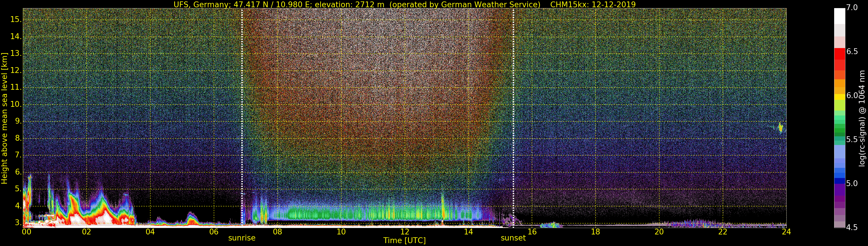The width and height of the screenshot is (868, 246).
Task: Click colorbar value label '5.5'
Action: 852,139
